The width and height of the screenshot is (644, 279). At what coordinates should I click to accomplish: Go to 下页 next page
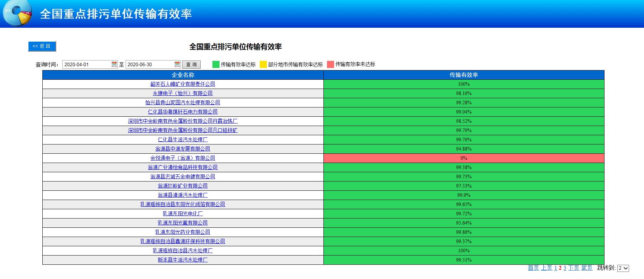click(574, 268)
